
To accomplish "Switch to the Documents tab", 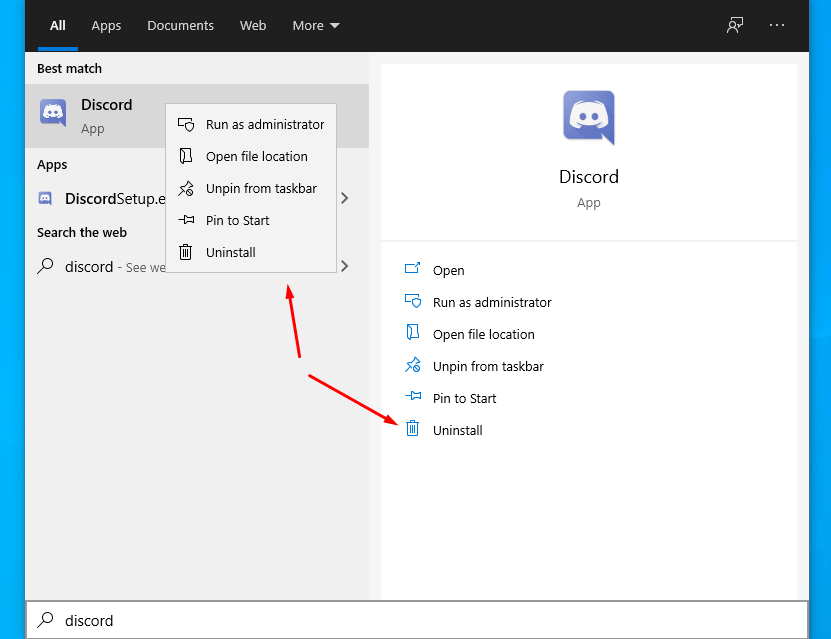I will tap(180, 25).
